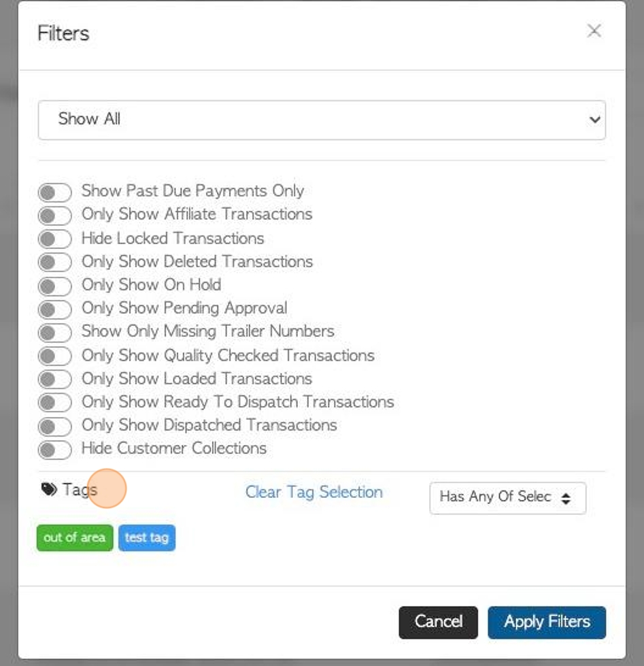Enable Only Show Deleted Transactions toggle
Screen dimensions: 644x666
54,263
